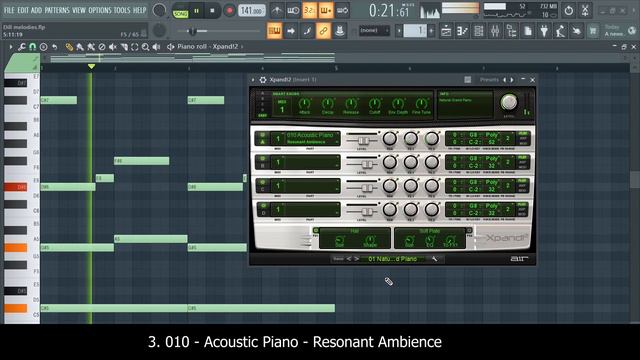Open the ADD menu
The image size is (640, 360).
(36, 10)
